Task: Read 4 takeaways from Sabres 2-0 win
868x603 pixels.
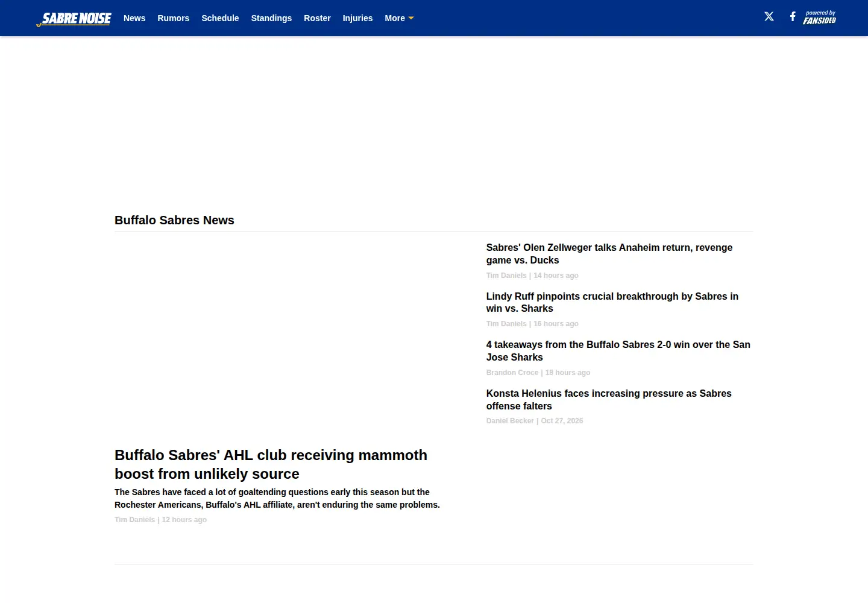Action: coord(618,351)
